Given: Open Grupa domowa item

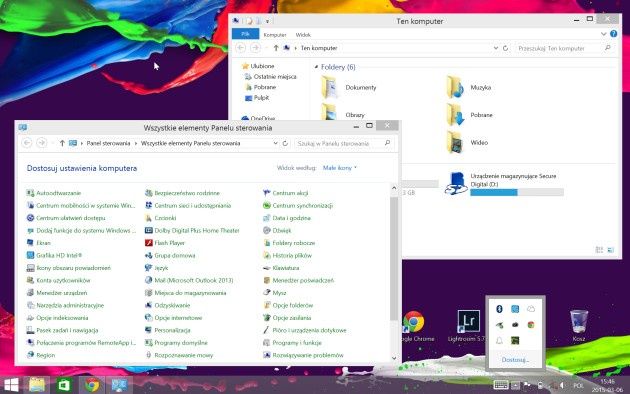Looking at the screenshot, I should [x=170, y=255].
